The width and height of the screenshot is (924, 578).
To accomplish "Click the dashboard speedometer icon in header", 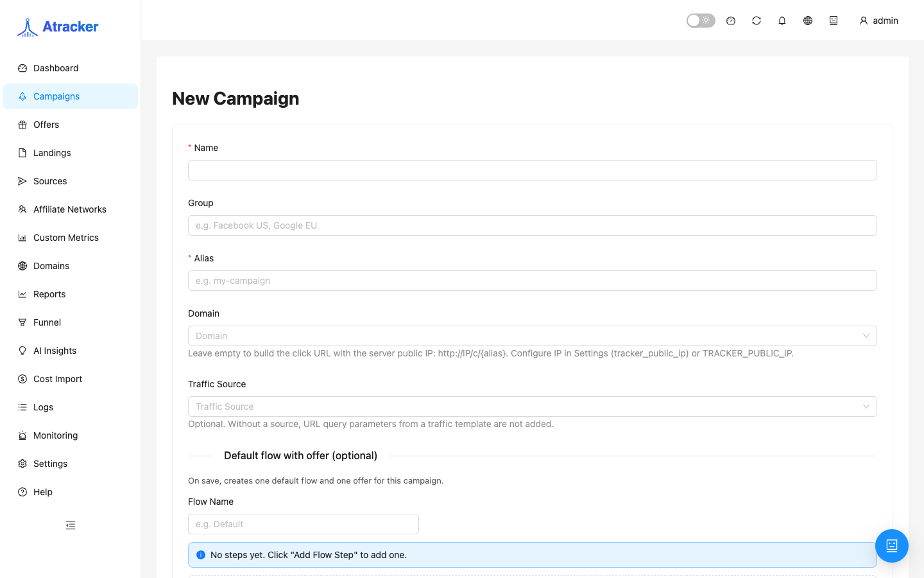I will point(731,21).
